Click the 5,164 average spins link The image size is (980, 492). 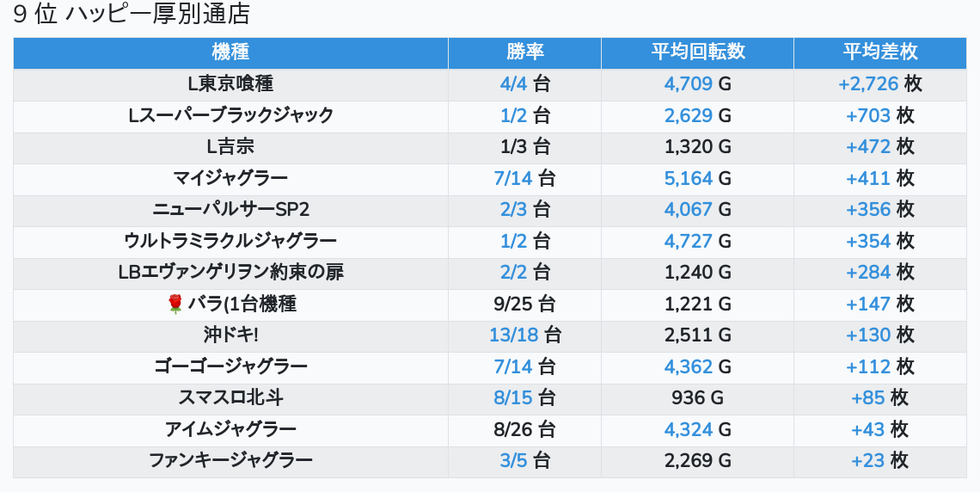click(688, 179)
